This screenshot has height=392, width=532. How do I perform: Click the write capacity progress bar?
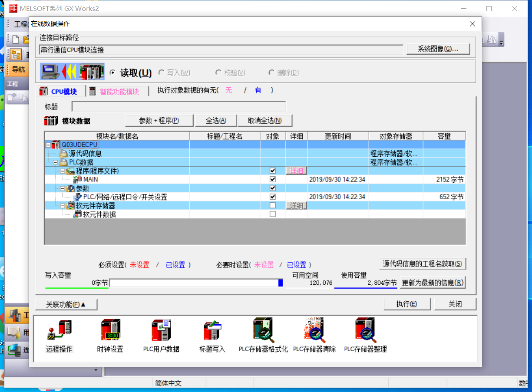[196, 283]
